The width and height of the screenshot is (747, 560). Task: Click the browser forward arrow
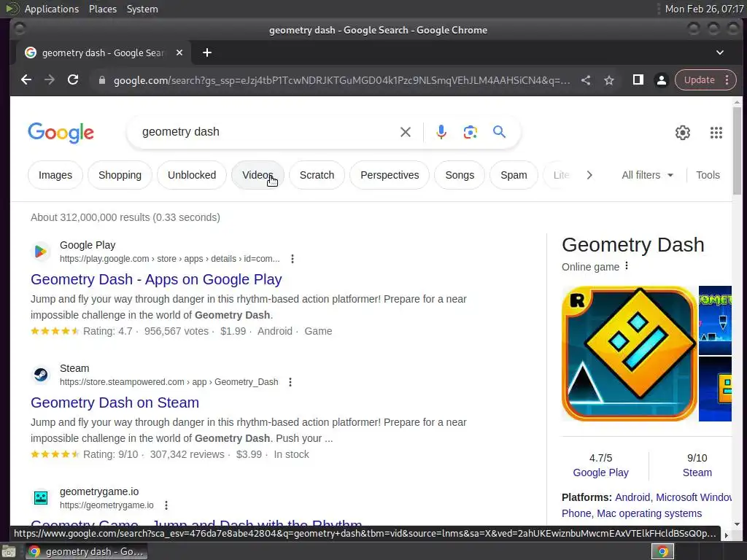coord(50,80)
